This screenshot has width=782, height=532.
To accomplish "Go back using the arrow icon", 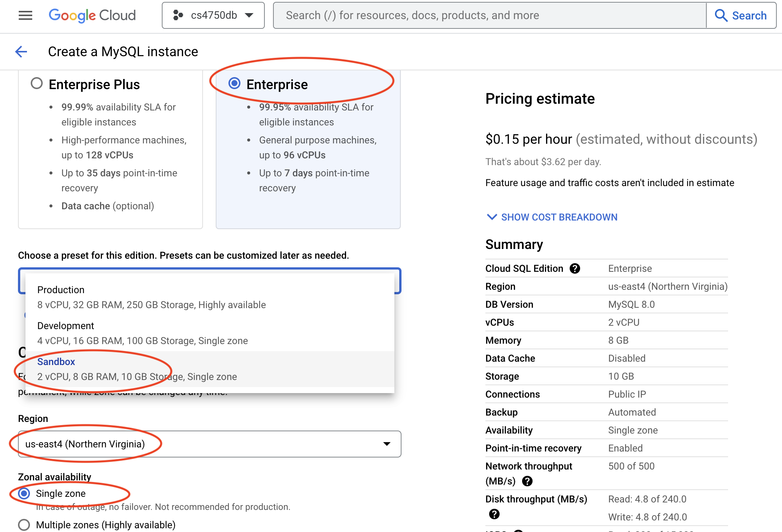I will [x=21, y=52].
